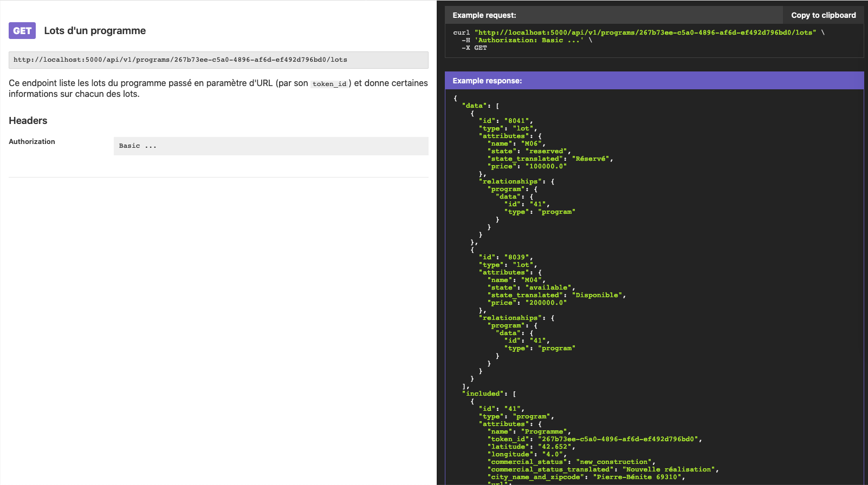The height and width of the screenshot is (485, 868).
Task: Click the "commercial_status": "new_construction" line
Action: click(570, 462)
